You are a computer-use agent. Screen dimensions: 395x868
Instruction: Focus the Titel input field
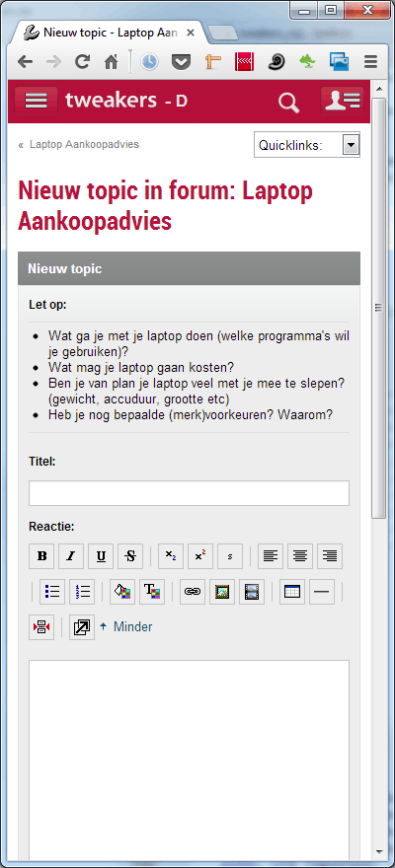(x=189, y=493)
